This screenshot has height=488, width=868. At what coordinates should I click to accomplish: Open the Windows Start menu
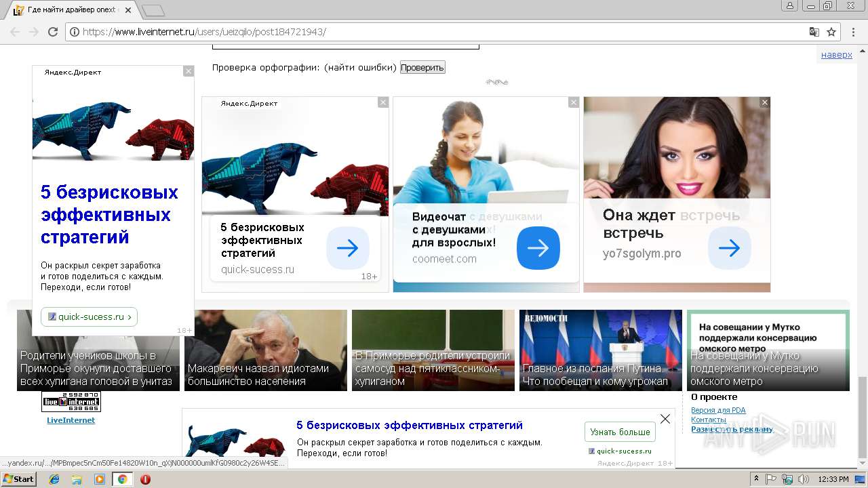(18, 479)
